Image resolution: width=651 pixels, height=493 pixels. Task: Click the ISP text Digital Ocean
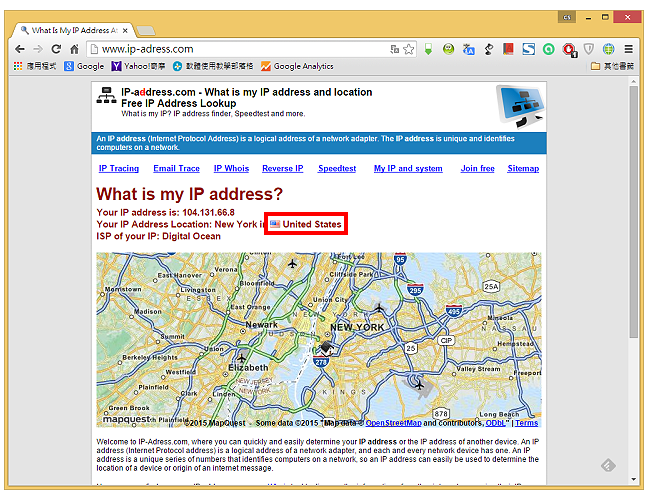point(191,236)
